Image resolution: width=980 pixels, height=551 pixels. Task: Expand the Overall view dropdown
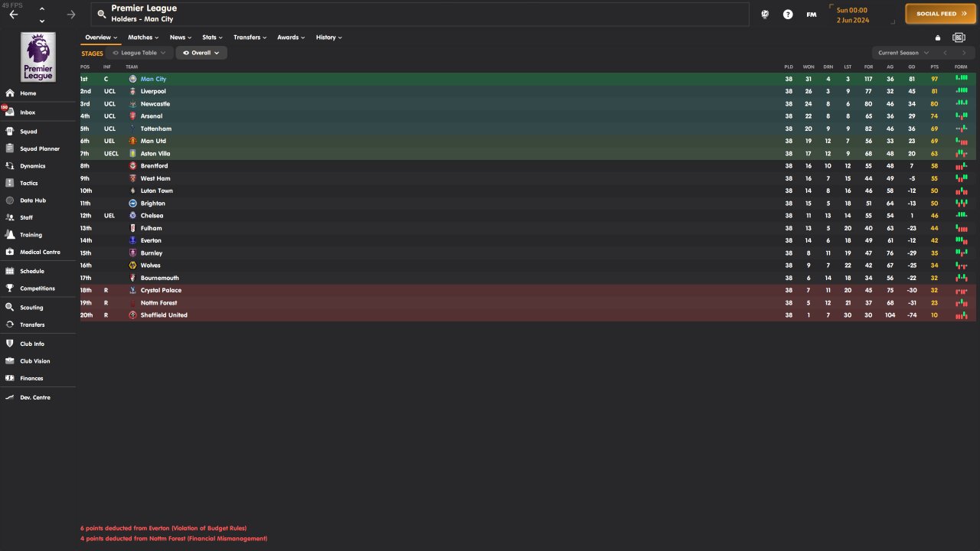(201, 53)
